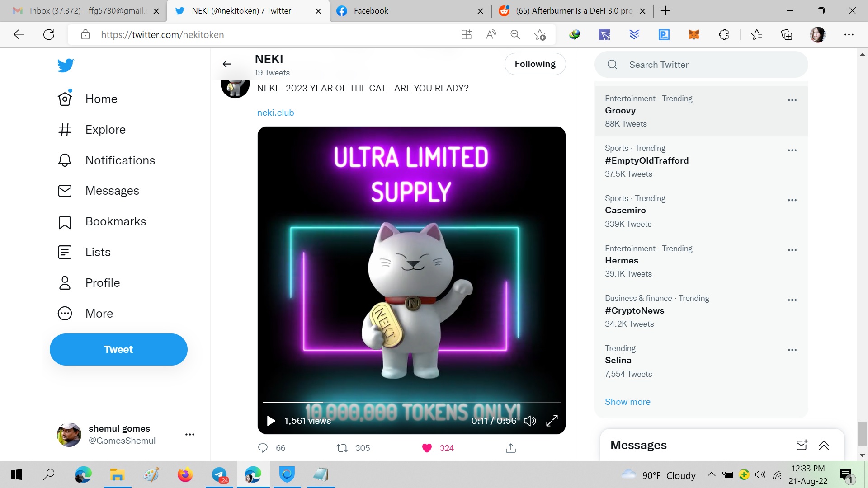Compose a new message in Messages drawer
The height and width of the screenshot is (488, 868).
(x=802, y=446)
